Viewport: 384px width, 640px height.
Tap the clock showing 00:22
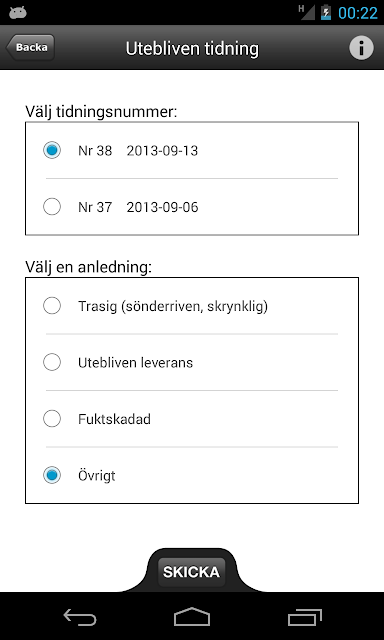click(x=358, y=13)
